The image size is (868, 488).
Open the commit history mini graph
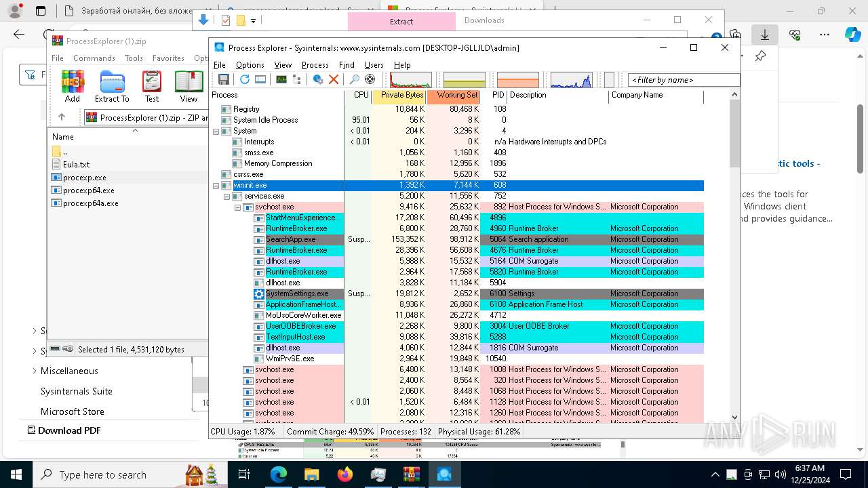[464, 80]
